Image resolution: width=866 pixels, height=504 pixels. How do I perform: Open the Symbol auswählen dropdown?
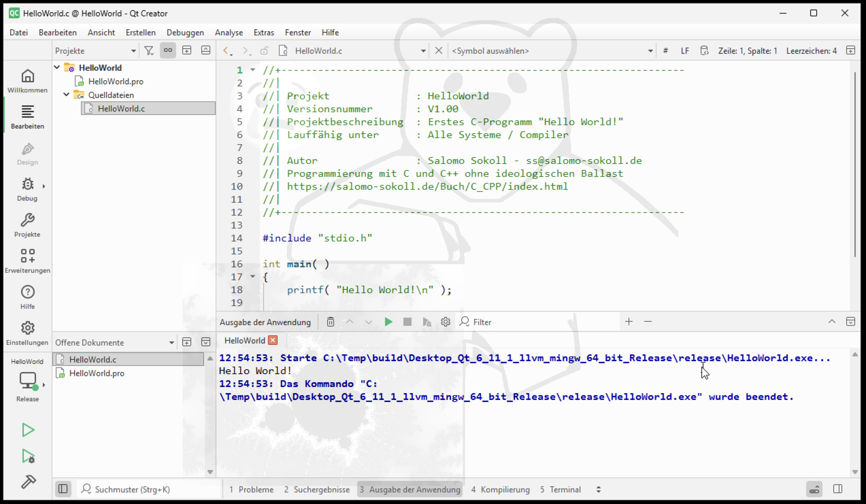point(553,50)
